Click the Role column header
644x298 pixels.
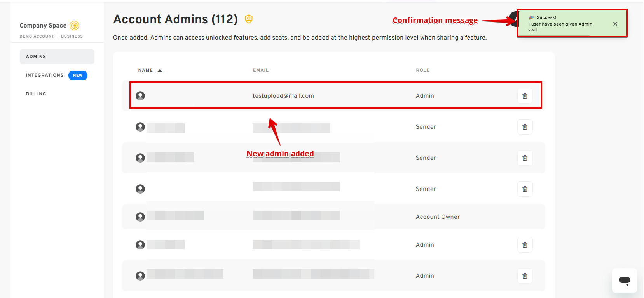pos(422,70)
